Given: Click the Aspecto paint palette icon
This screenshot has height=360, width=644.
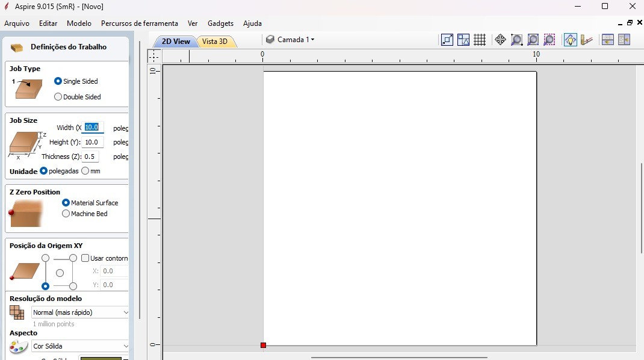Looking at the screenshot, I should point(18,347).
